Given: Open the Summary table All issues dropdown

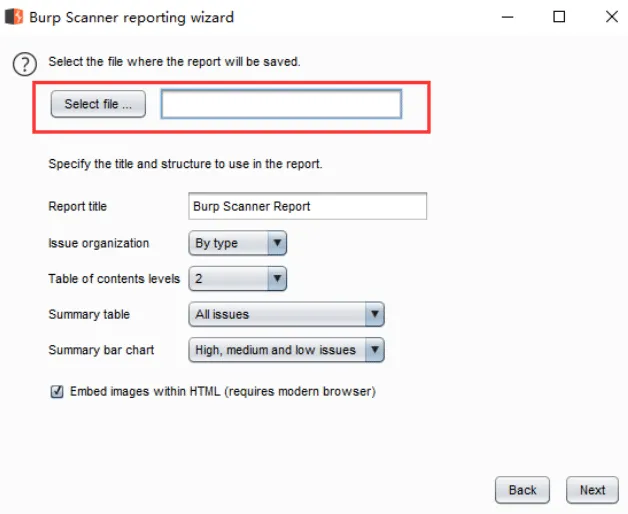Looking at the screenshot, I should click(286, 314).
